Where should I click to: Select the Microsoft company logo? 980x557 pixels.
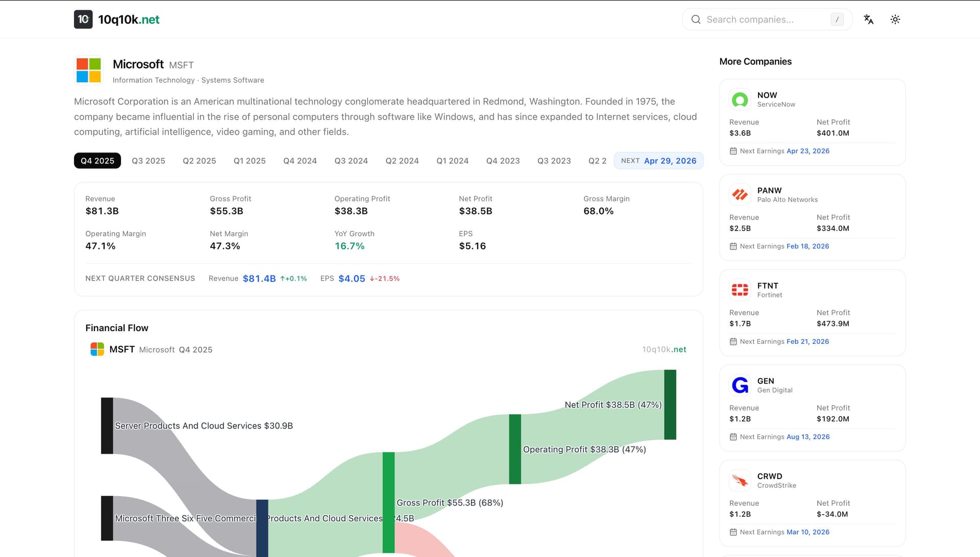(x=89, y=70)
